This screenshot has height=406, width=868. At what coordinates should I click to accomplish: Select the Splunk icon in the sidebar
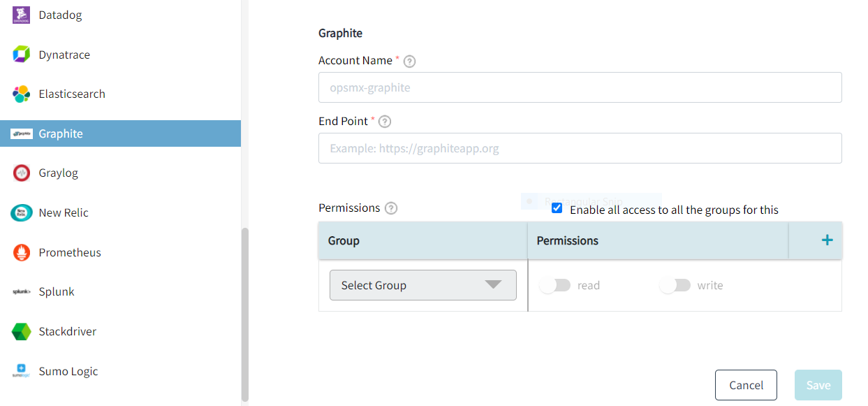click(x=21, y=291)
